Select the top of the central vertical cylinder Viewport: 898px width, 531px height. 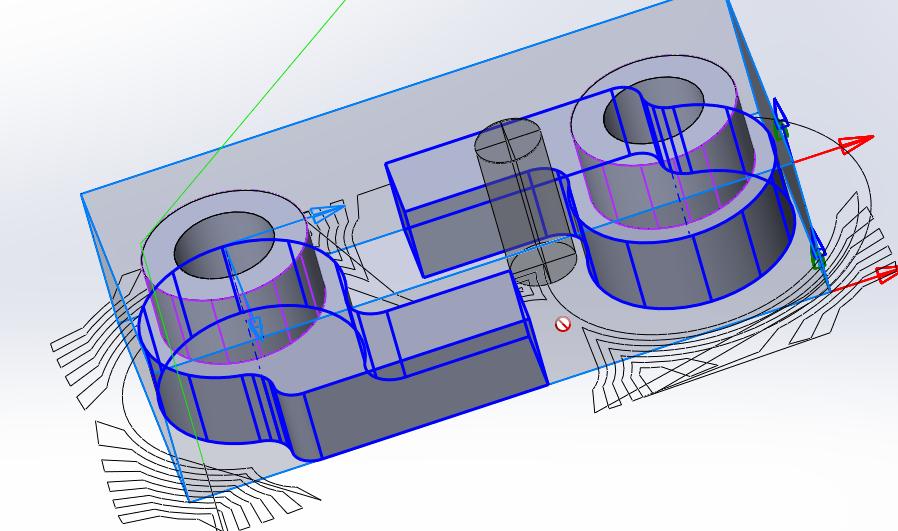tap(511, 138)
